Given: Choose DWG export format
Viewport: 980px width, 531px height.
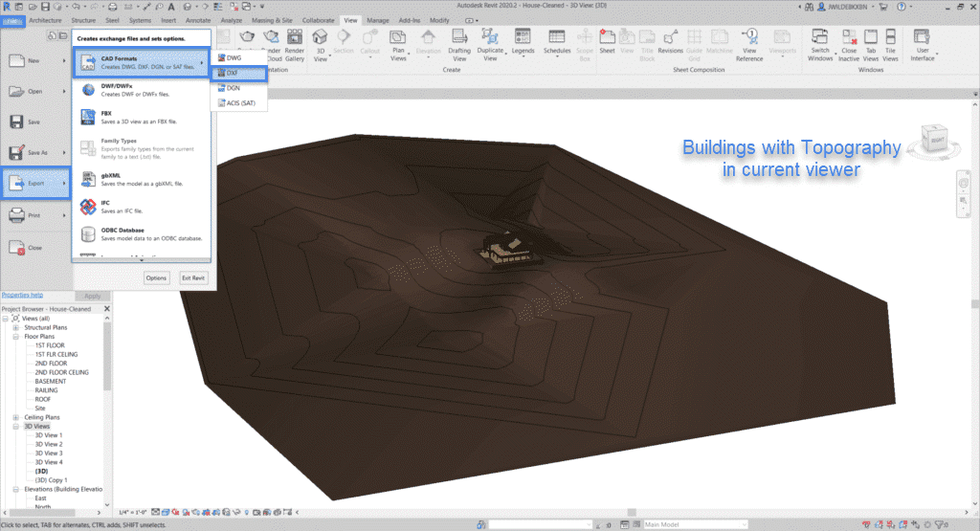Looking at the screenshot, I should [x=239, y=57].
